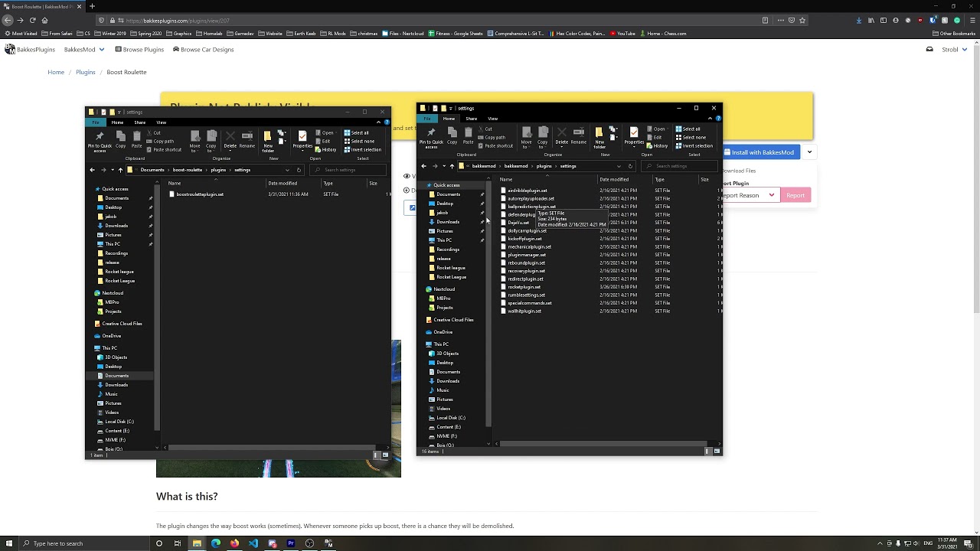The height and width of the screenshot is (551, 980).
Task: Click Paste shortcut in left Explorer ribbon
Action: click(163, 150)
